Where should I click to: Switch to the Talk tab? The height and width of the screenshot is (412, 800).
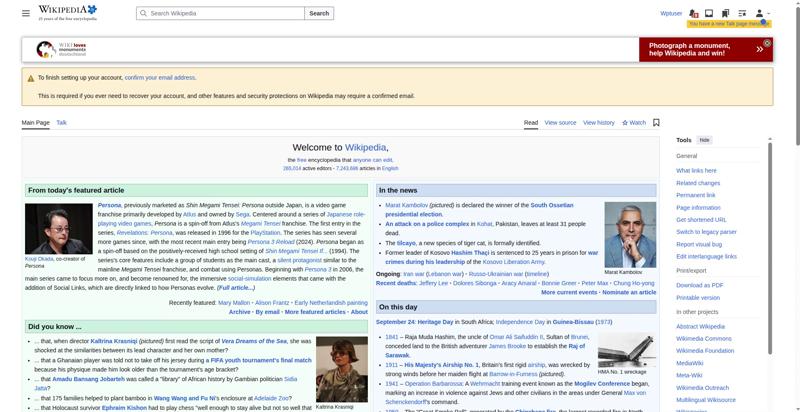(x=61, y=122)
